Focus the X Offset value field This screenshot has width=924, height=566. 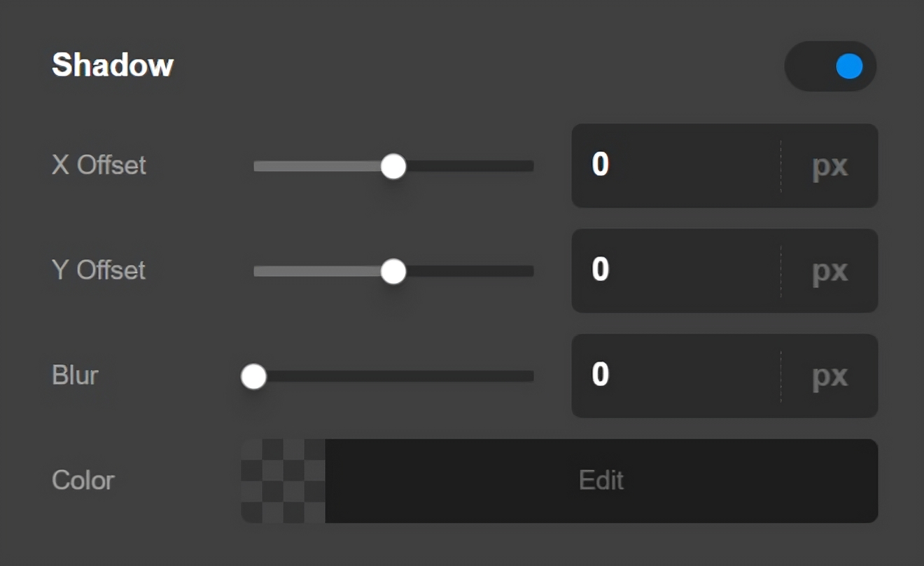point(675,166)
